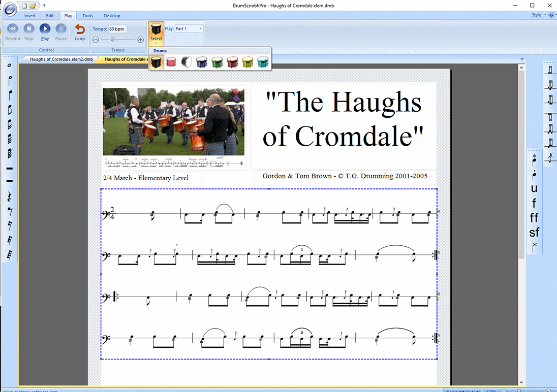Image resolution: width=557 pixels, height=392 pixels.
Task: Select the quarter note tool
Action: point(9,95)
